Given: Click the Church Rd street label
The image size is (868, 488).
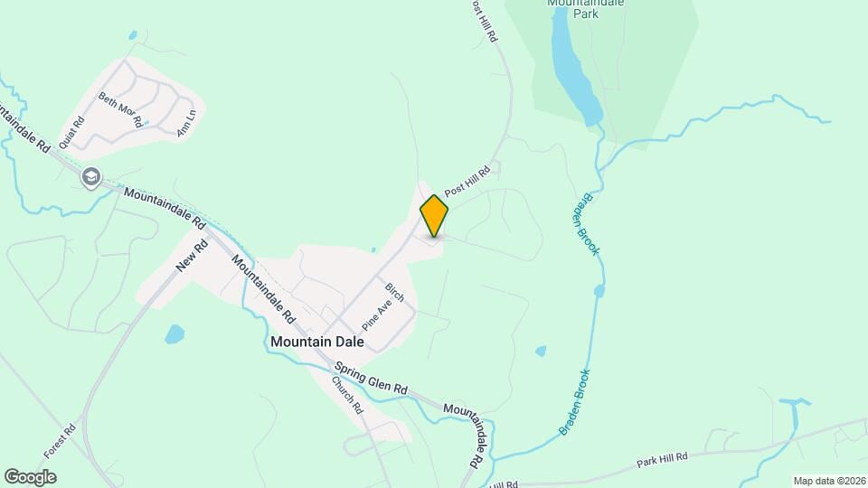Looking at the screenshot, I should point(347,395).
